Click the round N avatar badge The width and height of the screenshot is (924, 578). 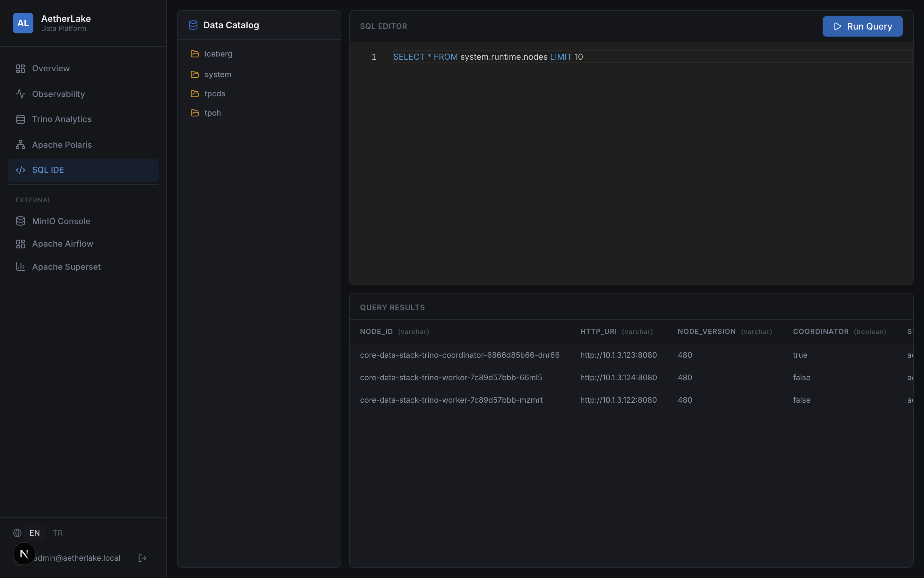pos(24,554)
